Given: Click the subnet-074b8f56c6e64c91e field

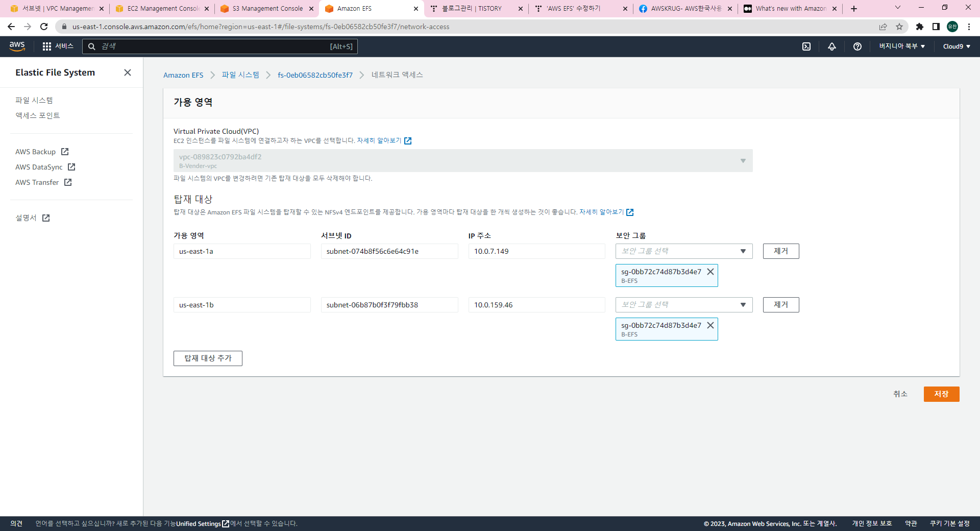Looking at the screenshot, I should pos(389,251).
